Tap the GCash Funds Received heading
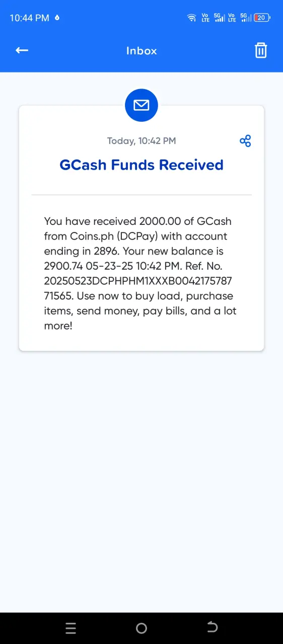Image resolution: width=283 pixels, height=644 pixels. (x=141, y=165)
